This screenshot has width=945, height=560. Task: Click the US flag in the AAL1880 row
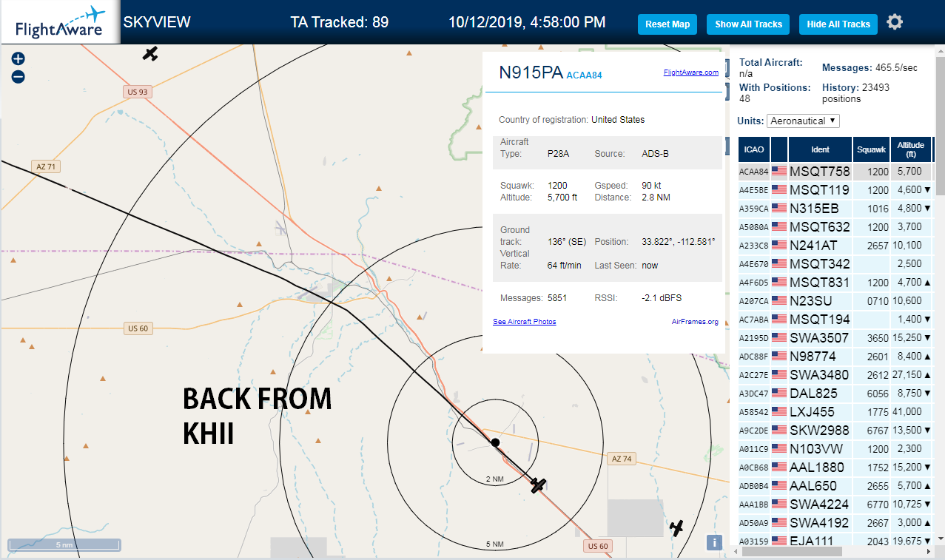(x=779, y=467)
